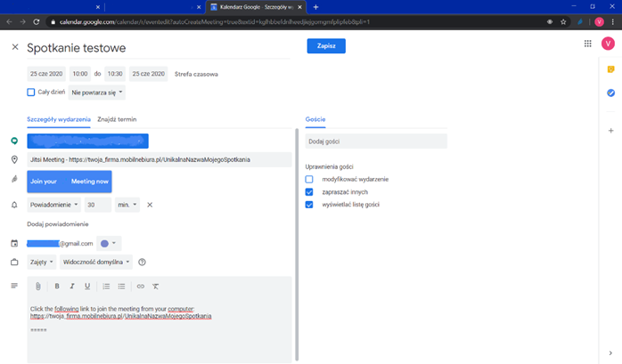Open the Google apps grid
Viewport: 622px width, 364px height.
(588, 44)
